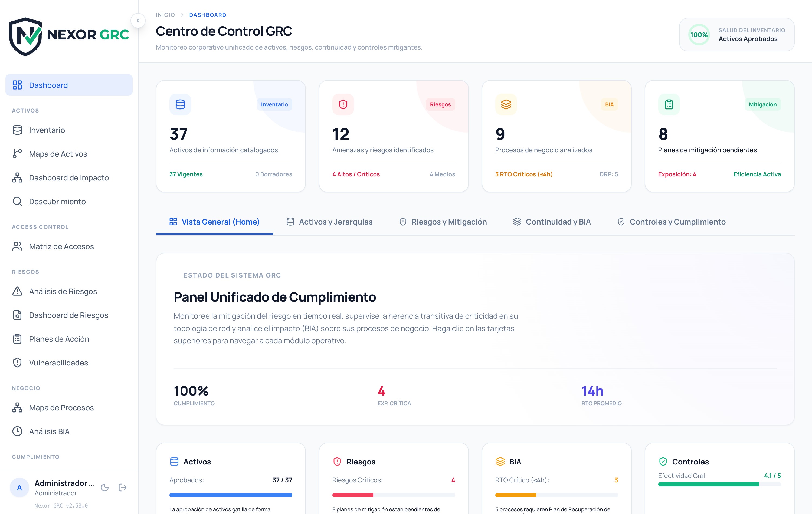Image resolution: width=812 pixels, height=514 pixels.
Task: Click Exposición: 4 on mitigation card
Action: tap(677, 174)
